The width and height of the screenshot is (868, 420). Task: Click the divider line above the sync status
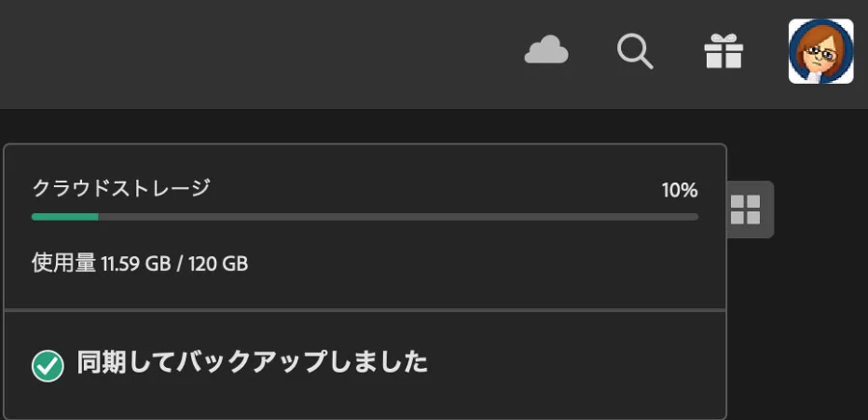pos(365,310)
